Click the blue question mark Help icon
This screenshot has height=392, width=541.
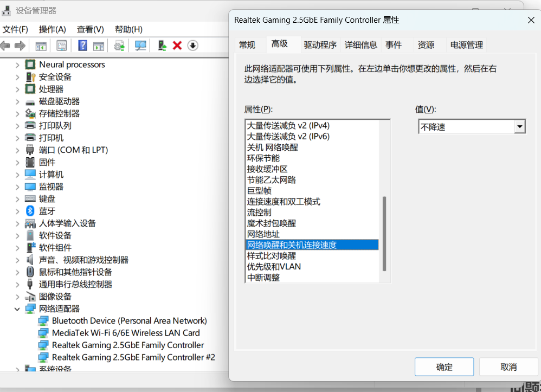[82, 46]
